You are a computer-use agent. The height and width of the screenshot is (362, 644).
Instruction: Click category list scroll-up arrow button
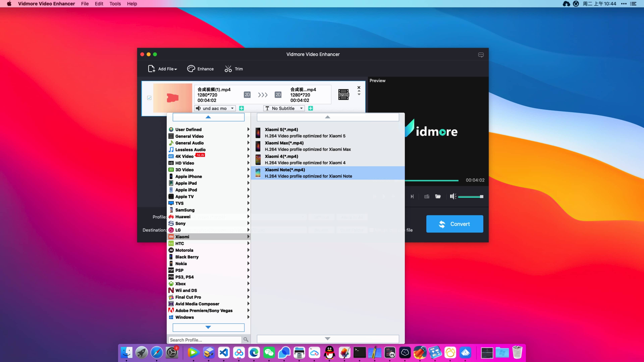tap(208, 117)
